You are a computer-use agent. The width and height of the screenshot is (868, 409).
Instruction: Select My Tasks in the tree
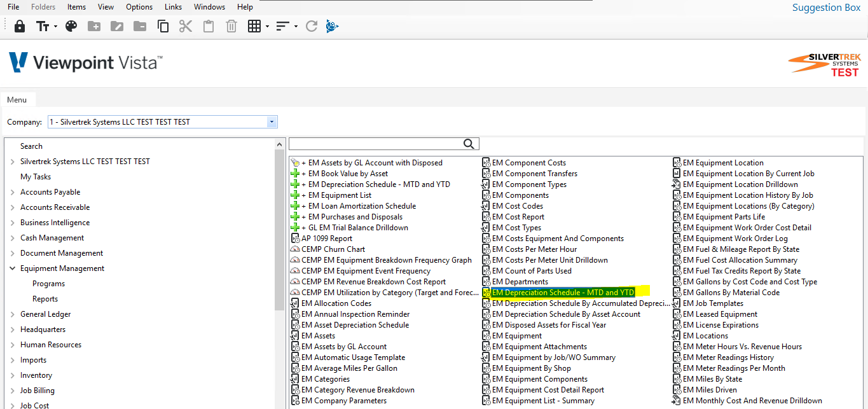point(36,177)
